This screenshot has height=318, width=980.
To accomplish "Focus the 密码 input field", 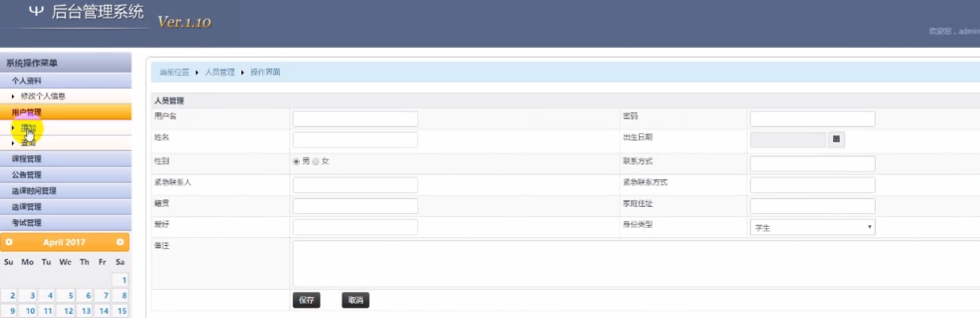I will [x=812, y=119].
